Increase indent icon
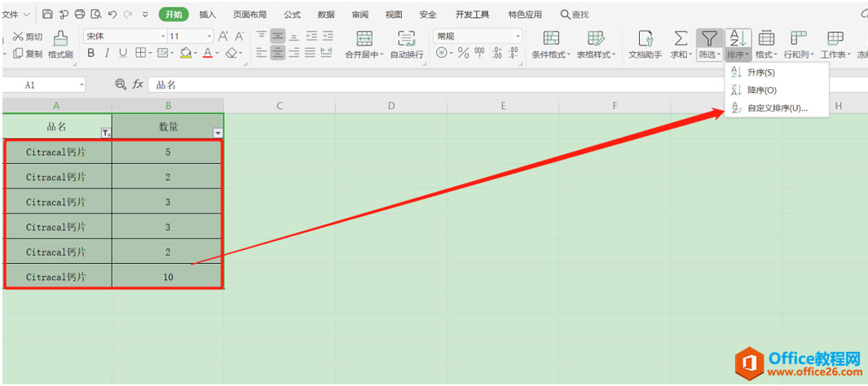Image resolution: width=868 pixels, height=386 pixels. 328,37
